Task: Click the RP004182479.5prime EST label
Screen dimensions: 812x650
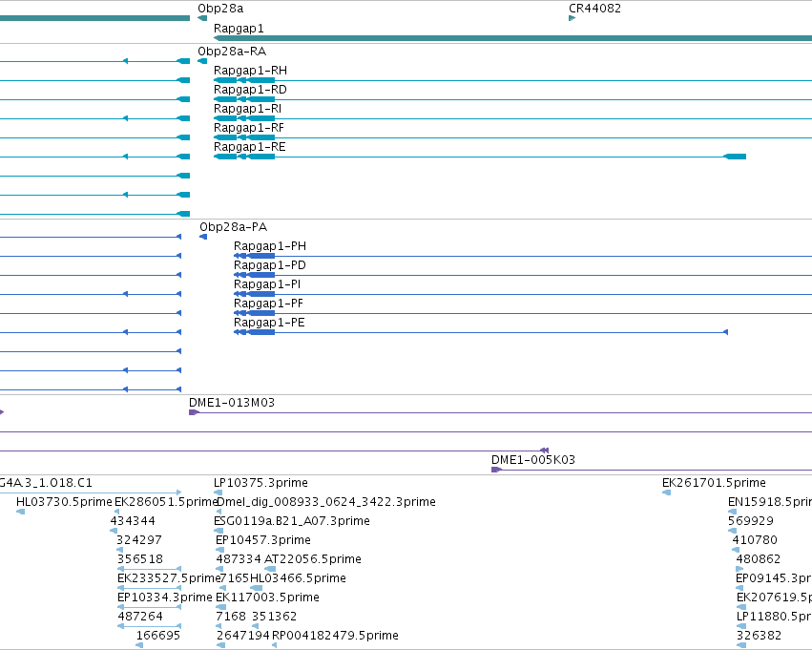Action: point(335,636)
